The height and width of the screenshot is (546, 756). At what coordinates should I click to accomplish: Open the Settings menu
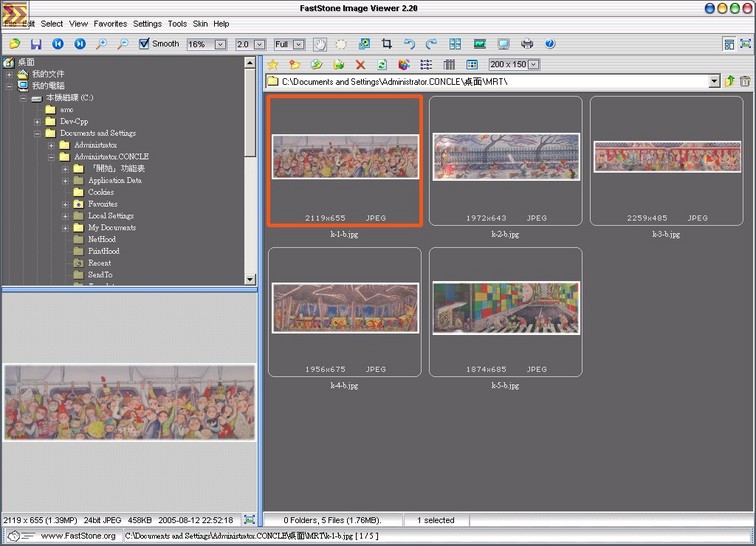(x=147, y=24)
